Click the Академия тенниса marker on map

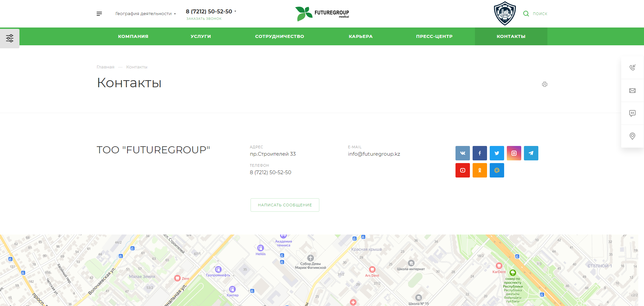pos(283,236)
